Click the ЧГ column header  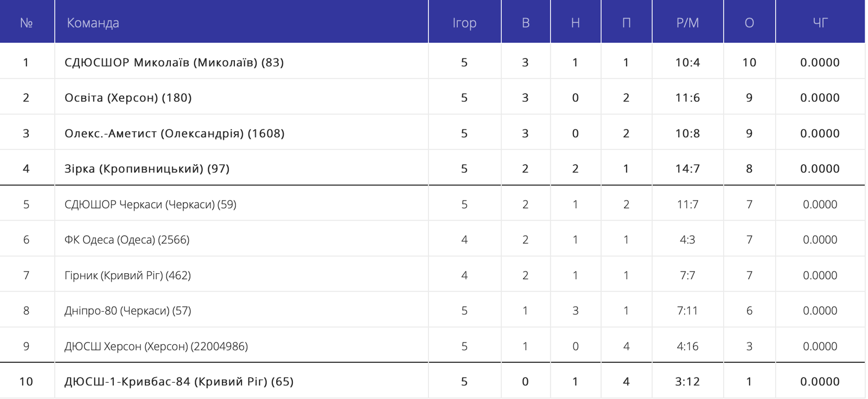tap(820, 23)
